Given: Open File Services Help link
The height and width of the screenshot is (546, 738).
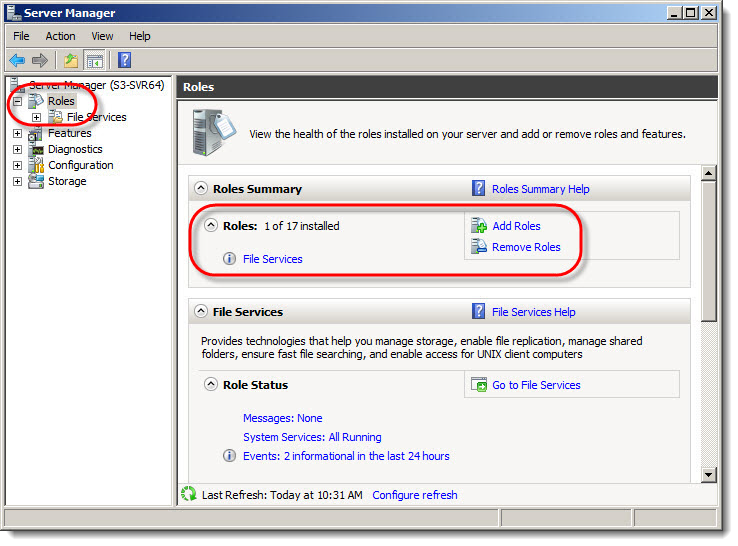Looking at the screenshot, I should pyautogui.click(x=534, y=312).
